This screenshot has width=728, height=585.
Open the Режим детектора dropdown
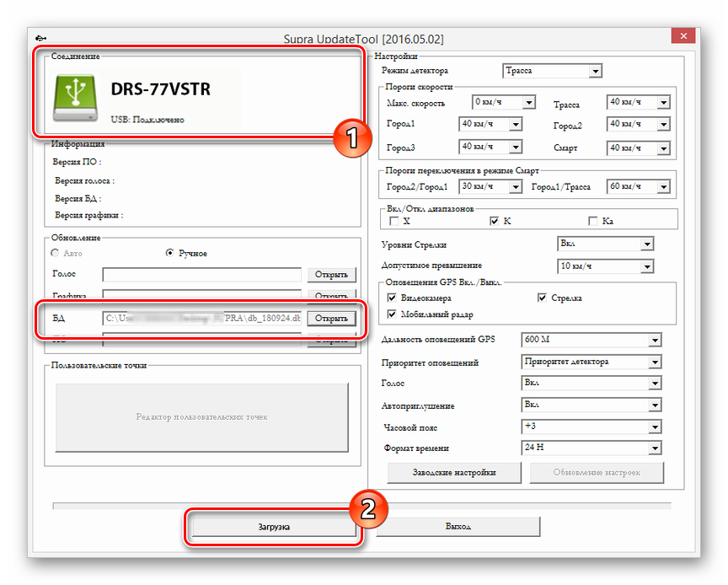click(x=553, y=71)
